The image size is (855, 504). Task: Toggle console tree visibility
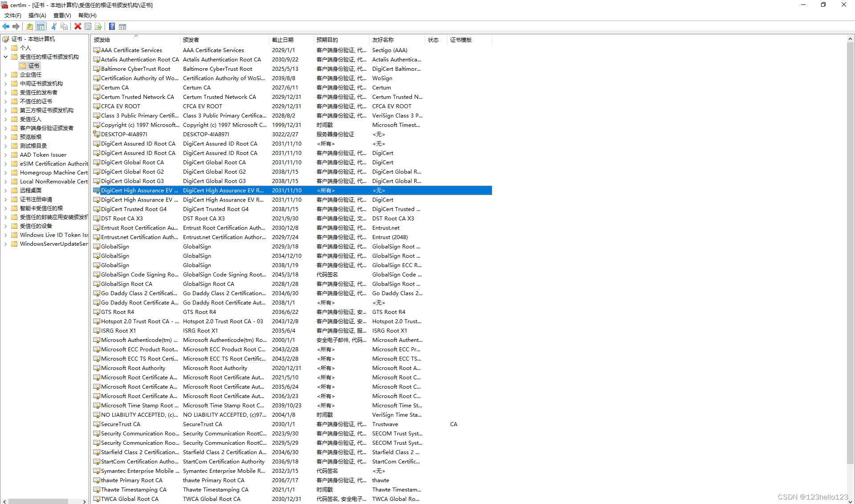click(x=41, y=26)
